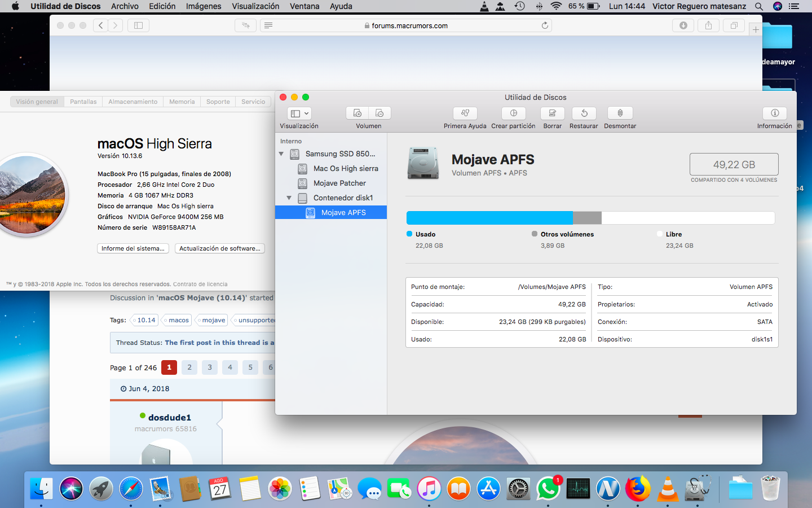This screenshot has height=508, width=812.
Task: Toggle Reader view in Safari address bar
Action: (268, 25)
